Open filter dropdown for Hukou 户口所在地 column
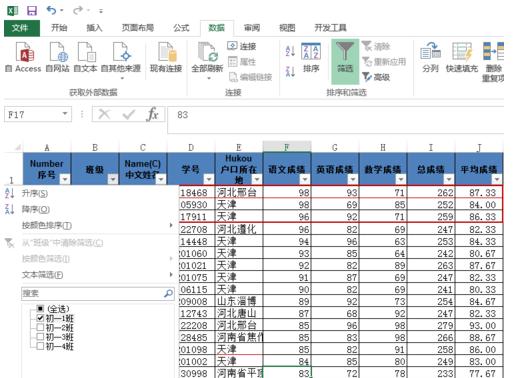This screenshot has height=378, width=518. point(257,179)
